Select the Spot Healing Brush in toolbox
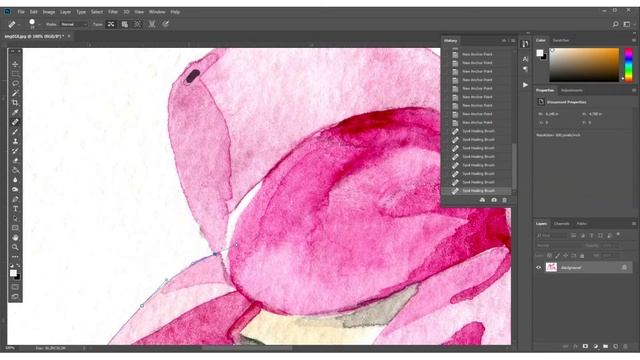Screen dimensions: 640x360 [x=15, y=122]
